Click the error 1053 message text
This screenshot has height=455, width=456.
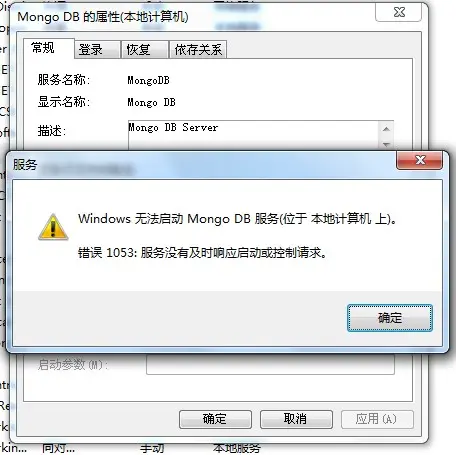tap(202, 253)
